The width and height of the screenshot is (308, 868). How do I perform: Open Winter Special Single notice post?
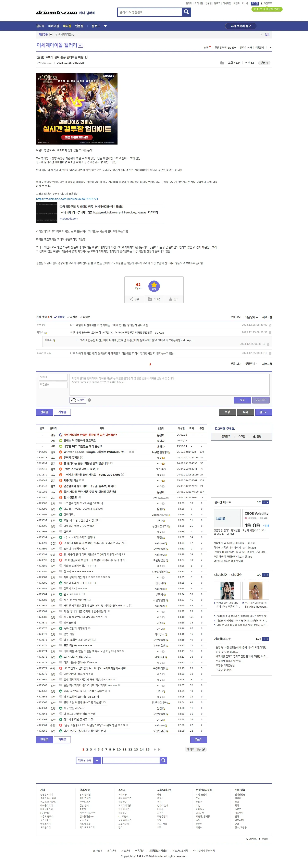click(95, 452)
